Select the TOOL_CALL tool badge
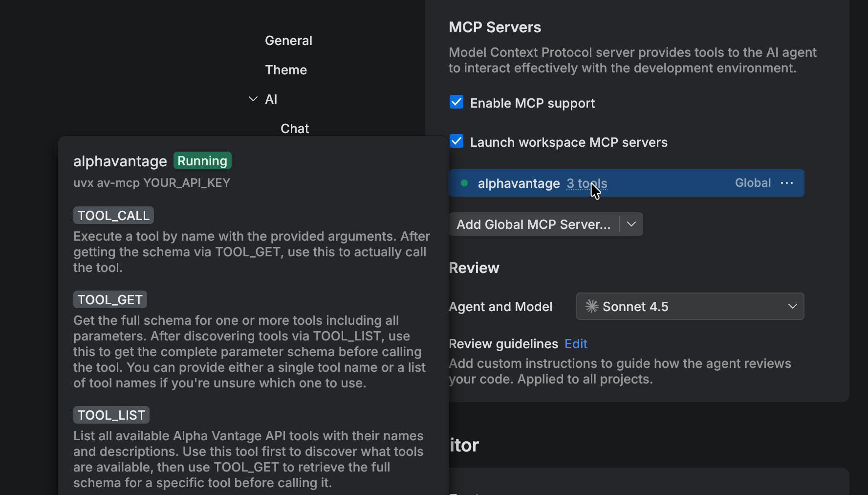This screenshot has height=495, width=868. point(113,215)
